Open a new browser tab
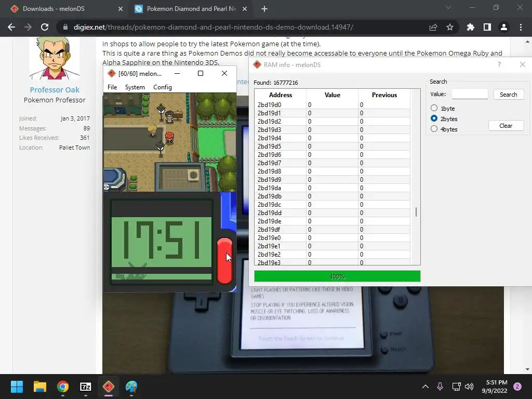 click(264, 9)
